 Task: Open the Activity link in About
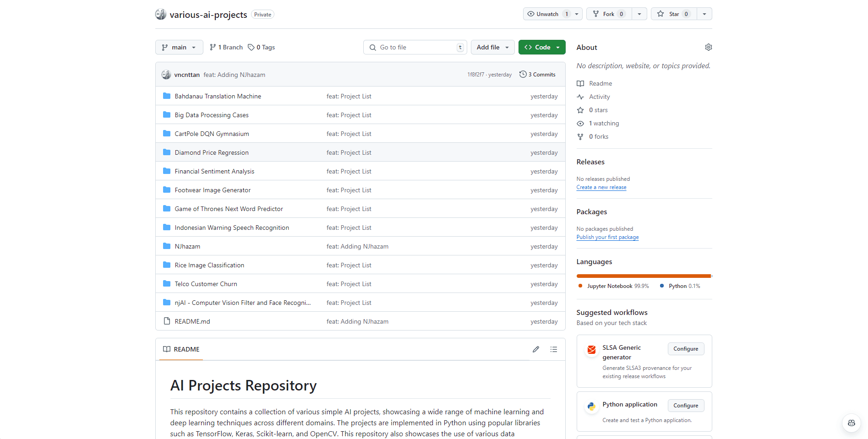[599, 97]
